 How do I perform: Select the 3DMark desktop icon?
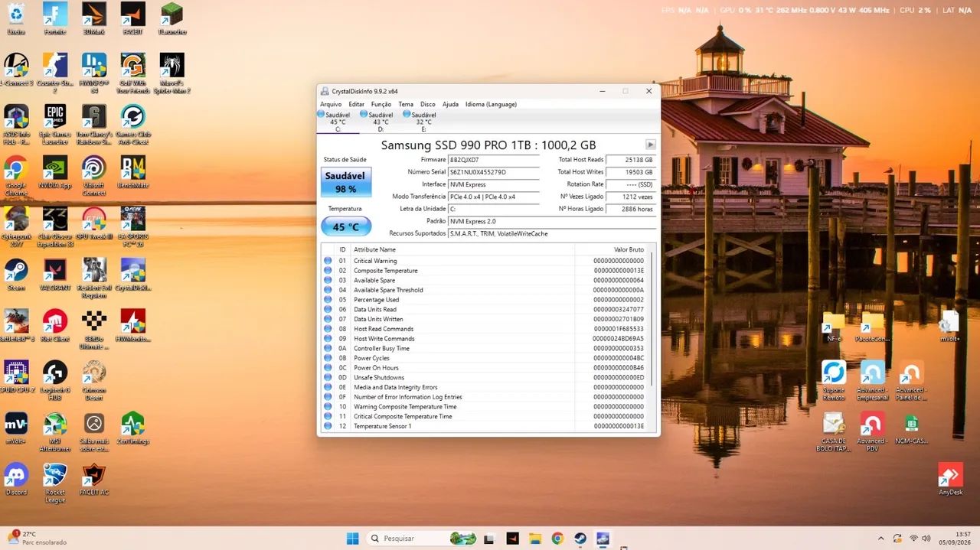[x=94, y=19]
